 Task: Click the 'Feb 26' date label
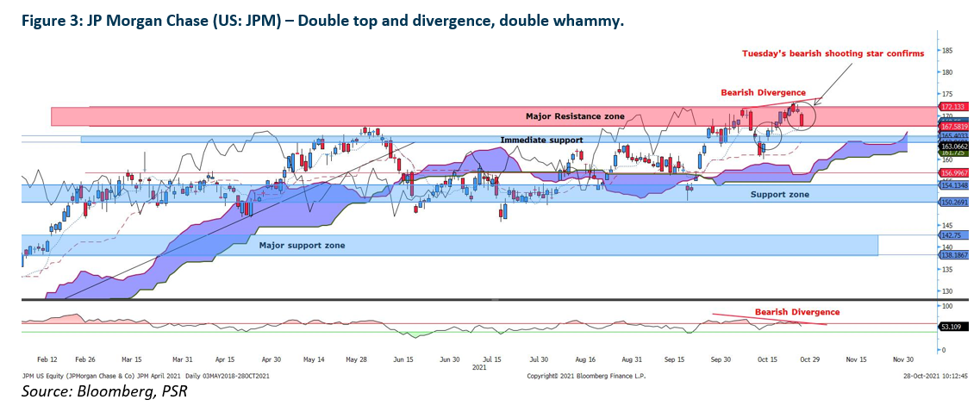tap(87, 360)
